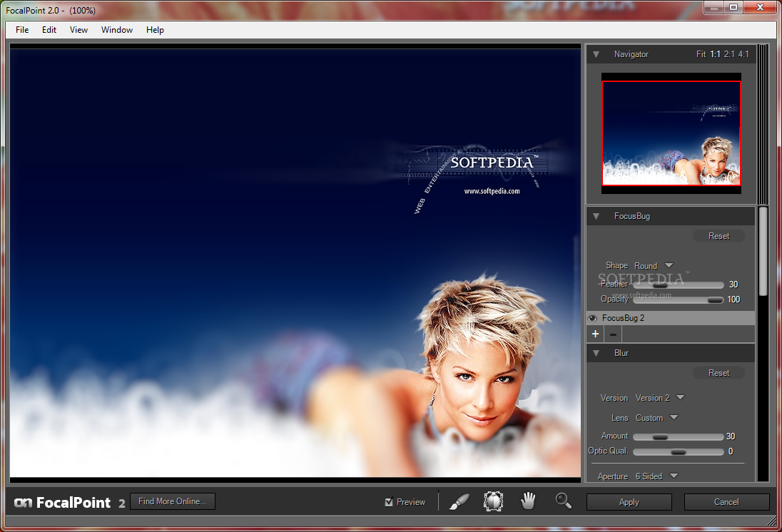Click the Navigator preview thumbnail
This screenshot has width=782, height=532.
tap(671, 133)
